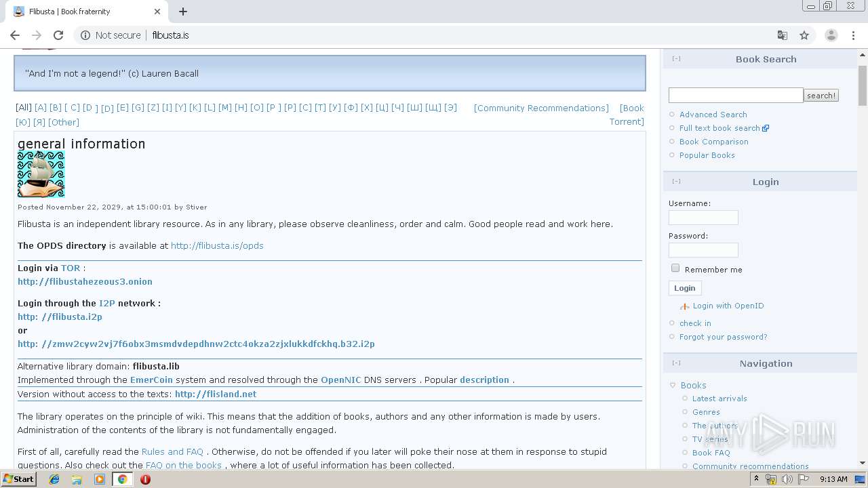Open Chrome three-dot menu
868x488 pixels.
pos(854,35)
